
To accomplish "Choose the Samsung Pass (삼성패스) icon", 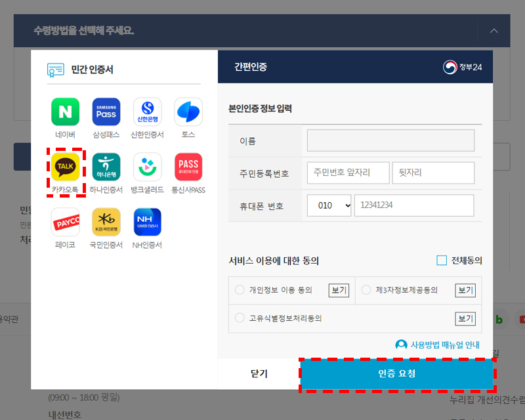I will click(x=106, y=112).
